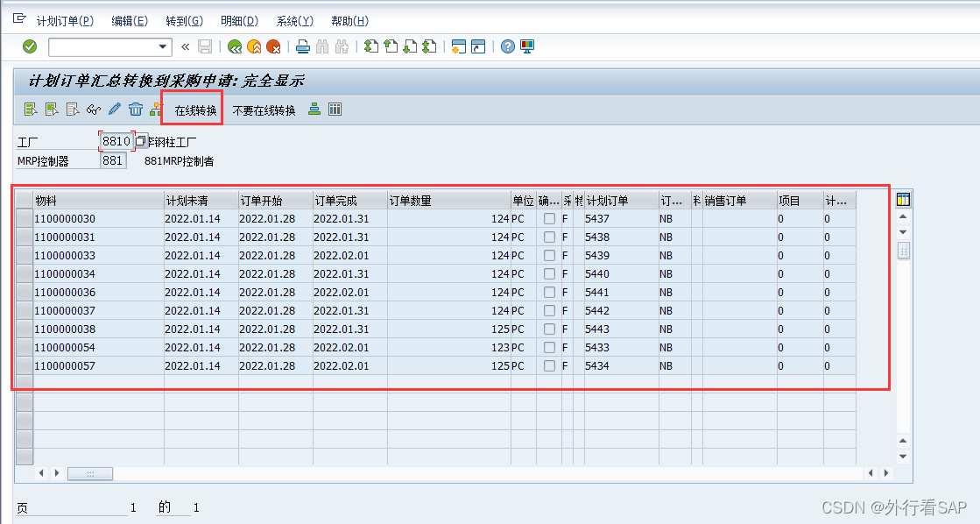Click the Change pencil icon
Viewport: 980px width, 524px height.
pos(115,110)
